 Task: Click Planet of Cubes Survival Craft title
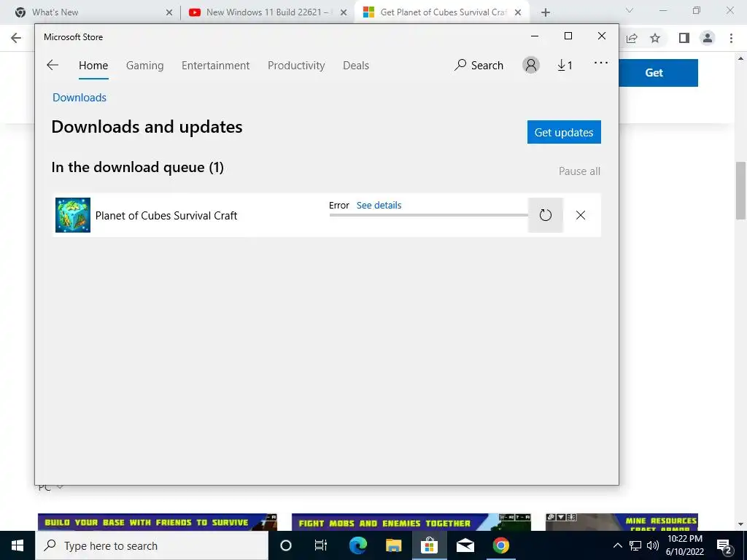(x=166, y=216)
